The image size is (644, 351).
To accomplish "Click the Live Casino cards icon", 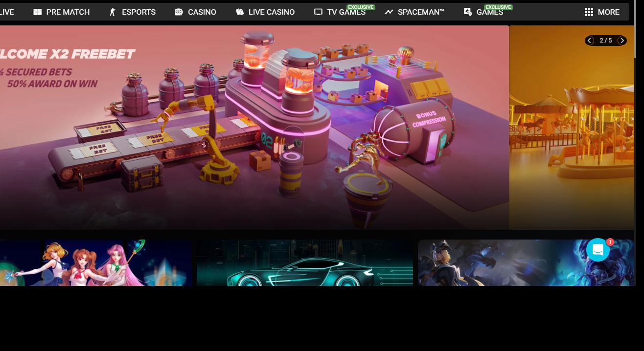I will 239,12.
